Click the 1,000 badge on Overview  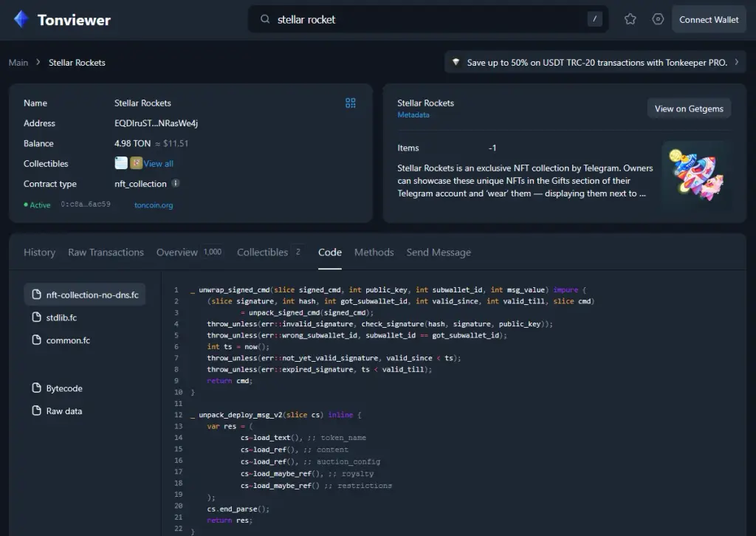[x=213, y=252]
